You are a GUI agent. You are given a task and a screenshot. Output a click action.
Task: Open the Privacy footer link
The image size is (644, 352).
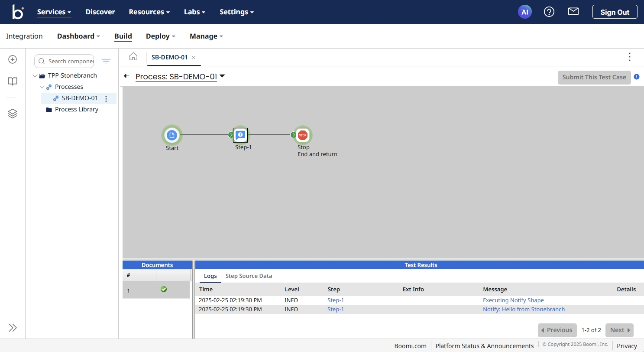[627, 346]
